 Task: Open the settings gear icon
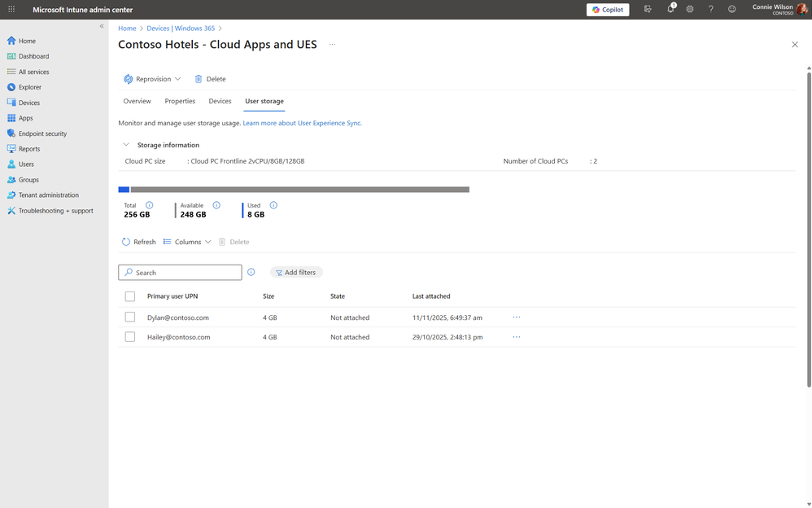690,10
